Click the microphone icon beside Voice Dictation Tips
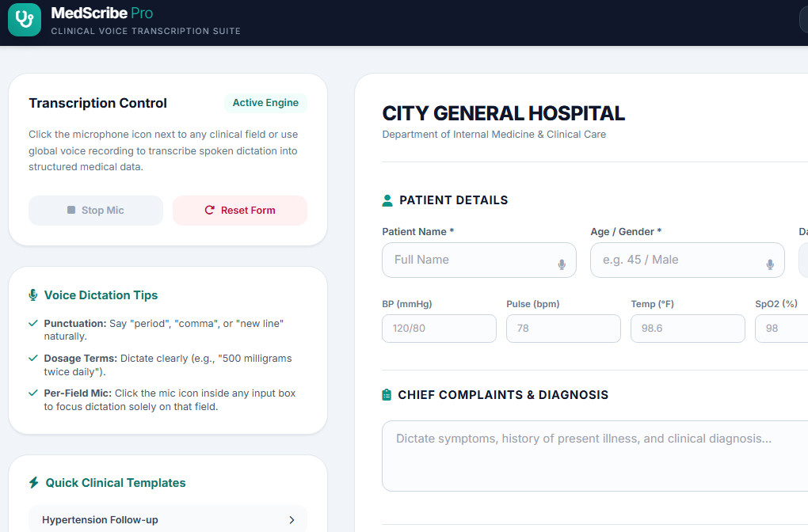Viewport: 808px width, 532px height. pos(33,295)
